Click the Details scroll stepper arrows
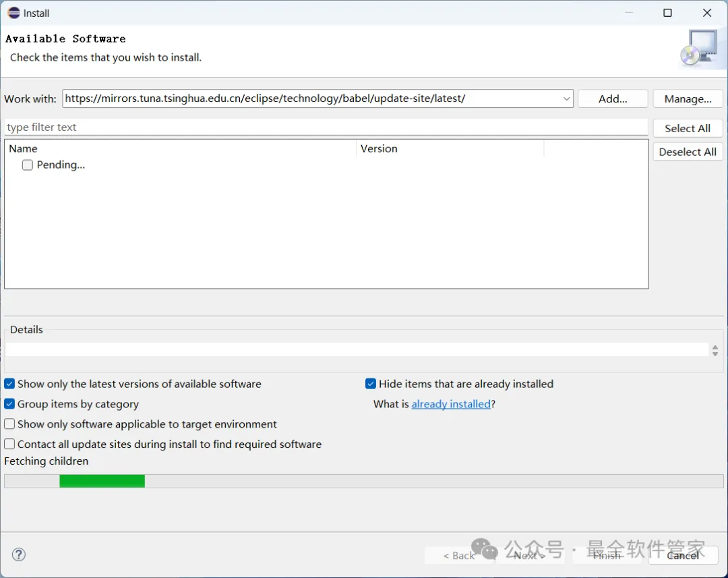This screenshot has height=578, width=728. coord(715,350)
